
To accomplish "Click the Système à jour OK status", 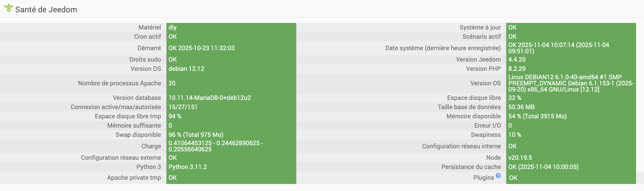I will 512,27.
